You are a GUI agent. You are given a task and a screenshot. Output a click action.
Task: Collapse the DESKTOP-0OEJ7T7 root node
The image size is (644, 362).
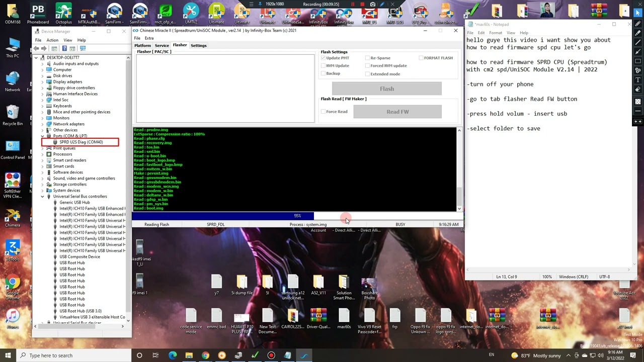coord(36,58)
